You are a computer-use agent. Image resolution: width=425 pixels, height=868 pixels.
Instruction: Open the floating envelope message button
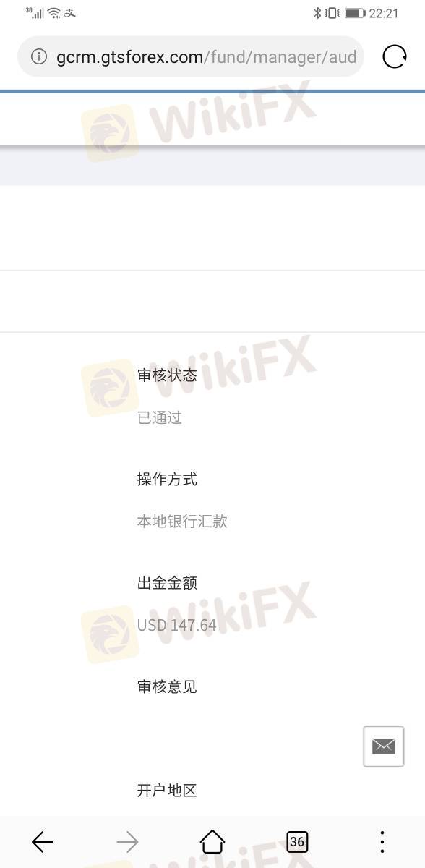pyautogui.click(x=384, y=746)
